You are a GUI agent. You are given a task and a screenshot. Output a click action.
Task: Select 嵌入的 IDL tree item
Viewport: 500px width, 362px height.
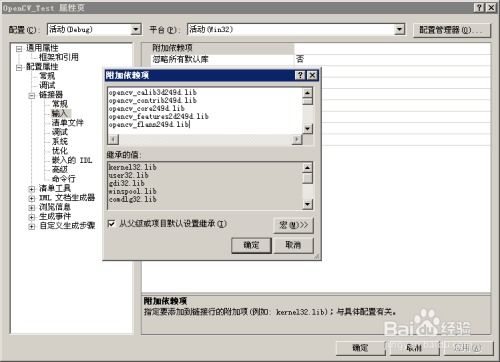(x=72, y=160)
